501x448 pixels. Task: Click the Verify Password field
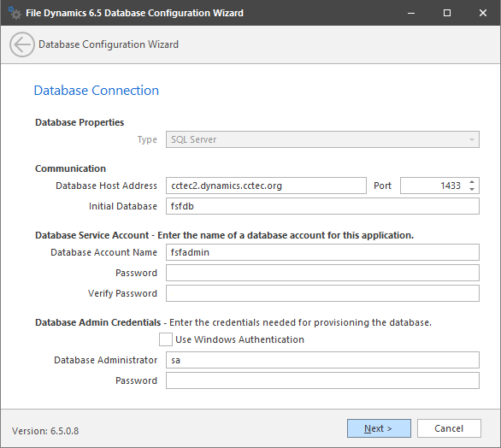322,293
